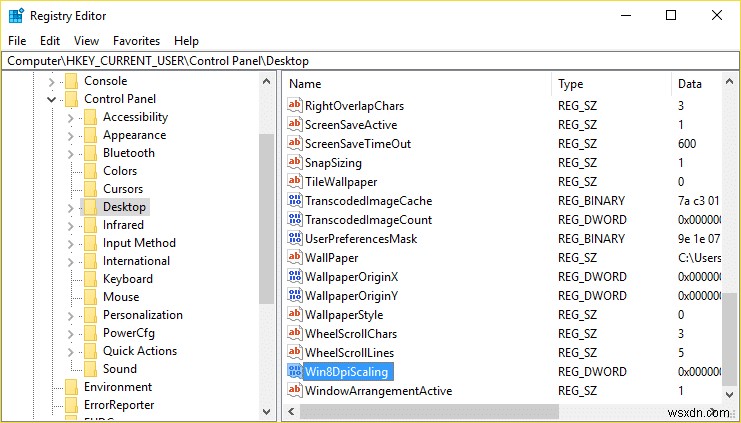
Task: Expand the Desktop key in tree
Action: [x=70, y=207]
